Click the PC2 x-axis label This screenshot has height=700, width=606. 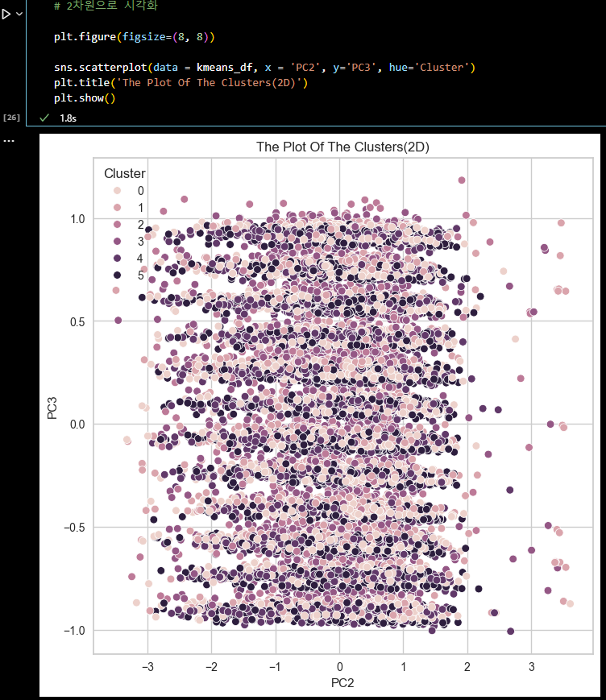(x=342, y=682)
